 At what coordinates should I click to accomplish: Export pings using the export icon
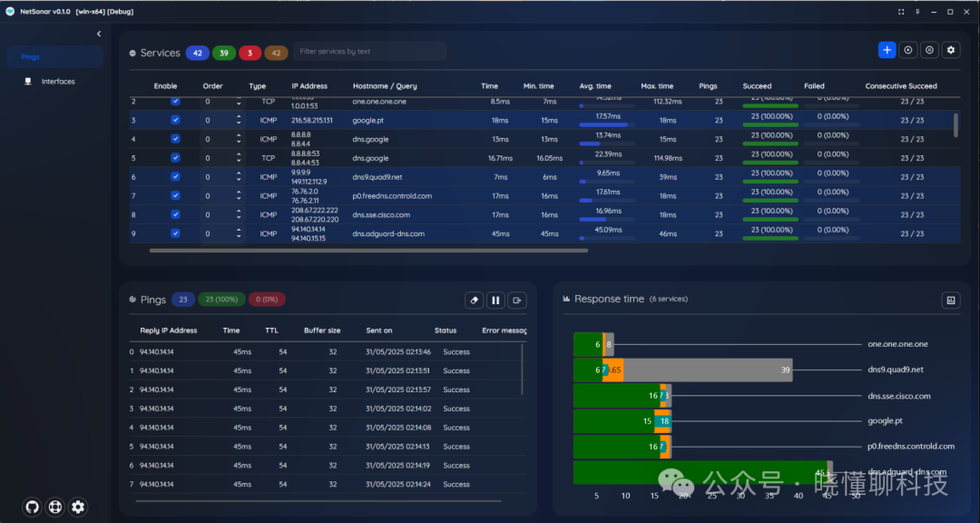[518, 300]
